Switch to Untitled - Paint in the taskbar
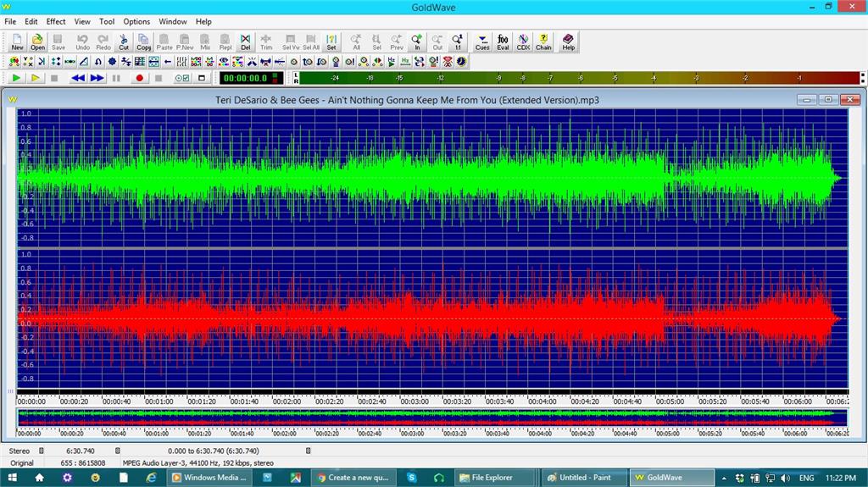The width and height of the screenshot is (868, 487). [x=585, y=477]
